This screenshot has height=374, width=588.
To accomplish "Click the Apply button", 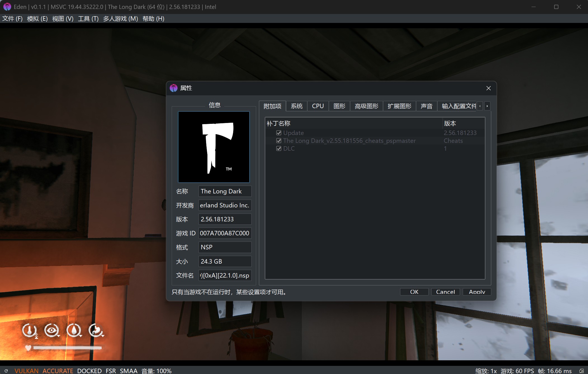I will 477,292.
